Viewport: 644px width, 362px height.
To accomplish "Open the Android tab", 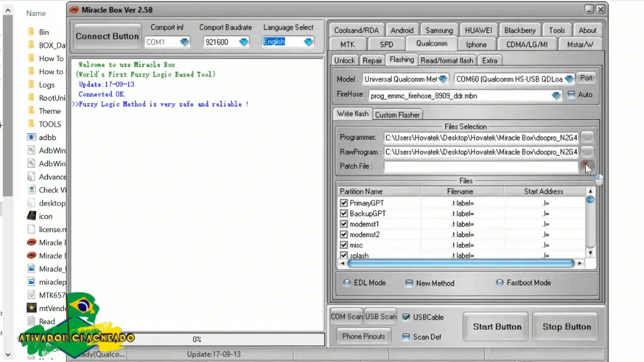I will pos(402,30).
